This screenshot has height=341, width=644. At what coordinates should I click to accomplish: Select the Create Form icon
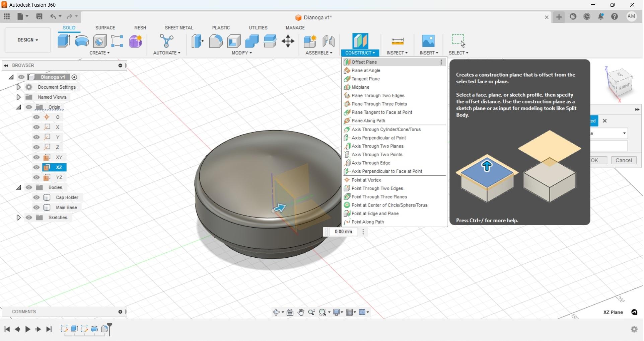tap(136, 41)
